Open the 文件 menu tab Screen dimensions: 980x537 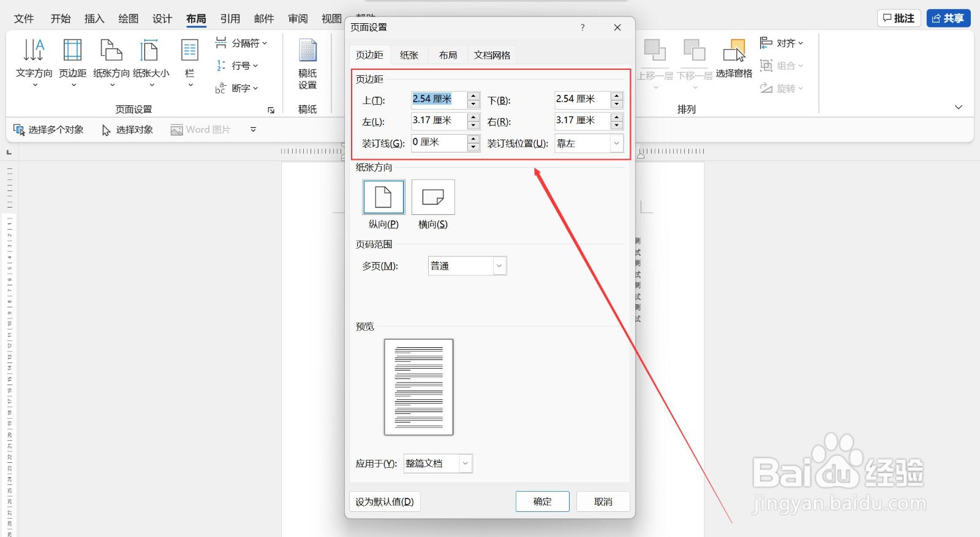(x=24, y=19)
